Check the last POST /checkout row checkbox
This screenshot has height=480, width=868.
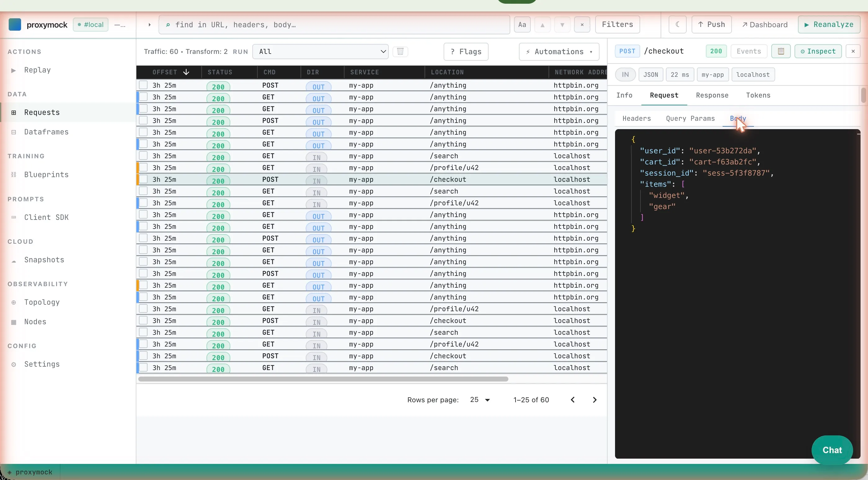coord(143,356)
